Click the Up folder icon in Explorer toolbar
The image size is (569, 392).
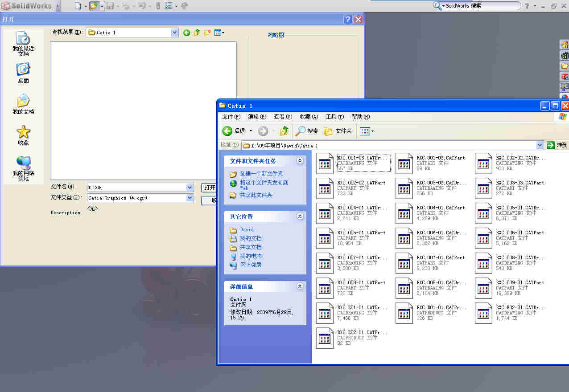284,131
